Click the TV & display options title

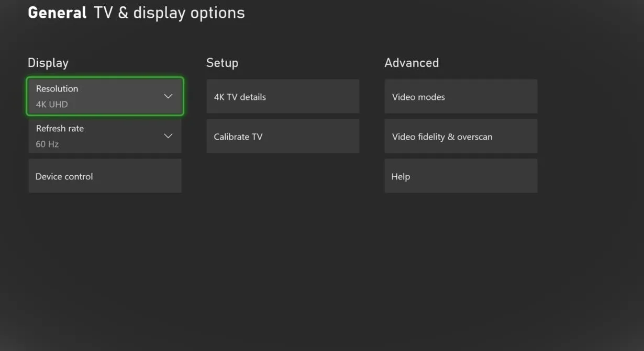pos(169,13)
